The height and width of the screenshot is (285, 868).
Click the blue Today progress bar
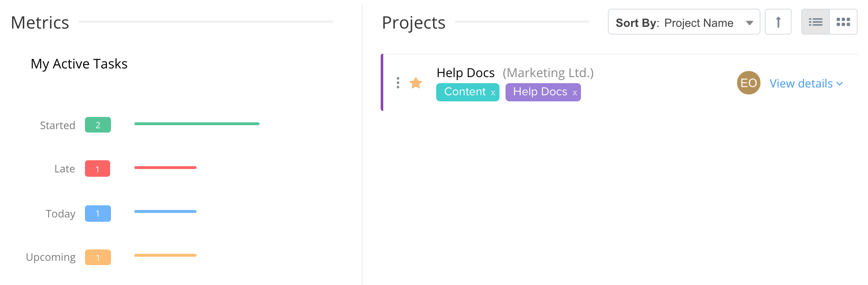coord(165,211)
